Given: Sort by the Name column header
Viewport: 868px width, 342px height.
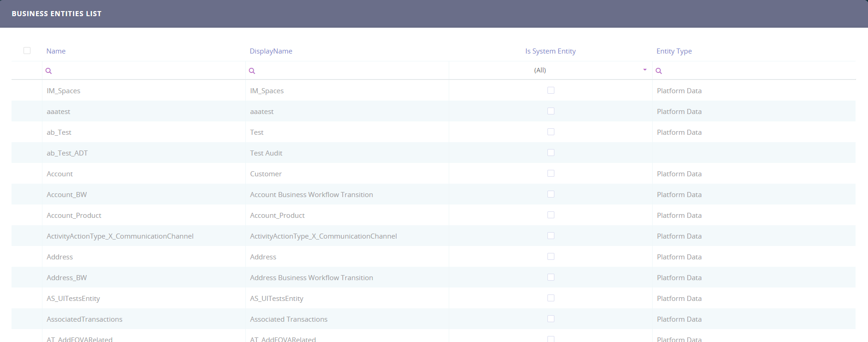Looking at the screenshot, I should [56, 51].
